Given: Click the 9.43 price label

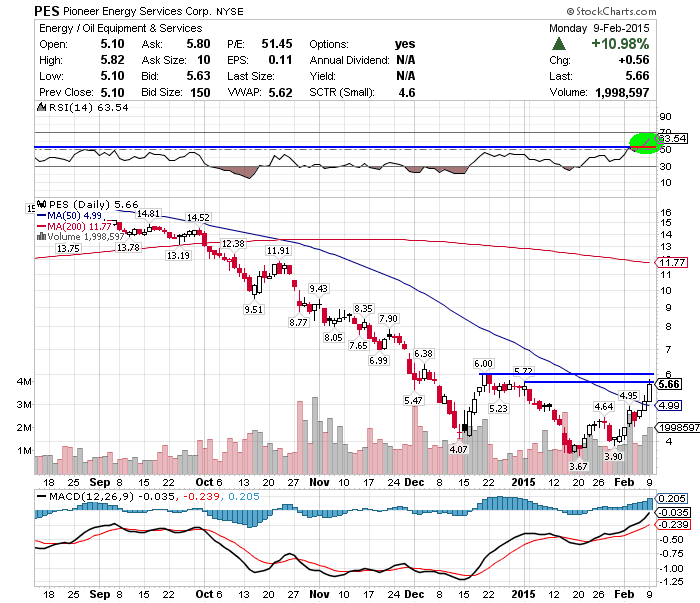Looking at the screenshot, I should click(x=318, y=288).
